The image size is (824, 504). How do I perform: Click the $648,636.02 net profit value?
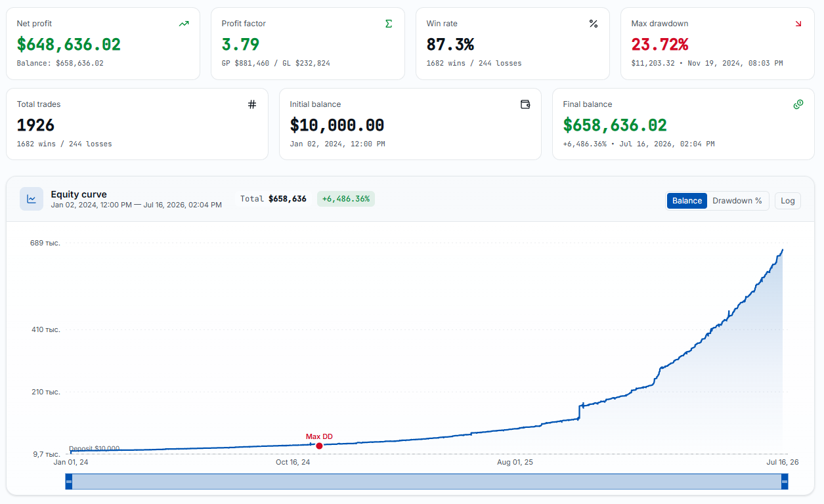click(x=69, y=45)
